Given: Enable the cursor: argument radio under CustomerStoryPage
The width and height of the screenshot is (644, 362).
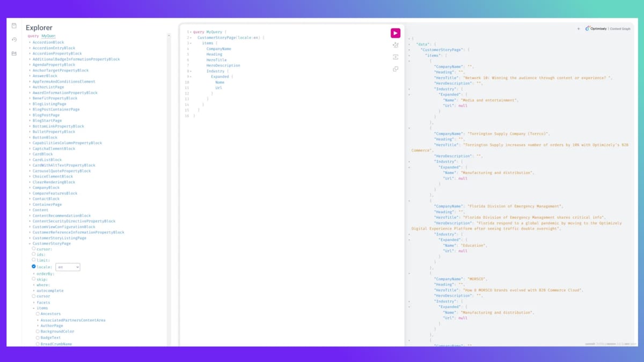Looking at the screenshot, I should coord(34,249).
